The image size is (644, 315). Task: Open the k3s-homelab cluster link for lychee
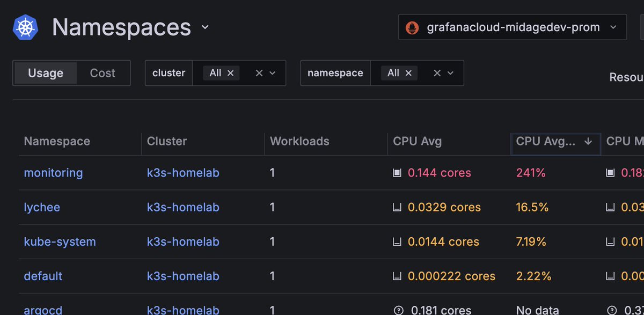click(x=183, y=207)
